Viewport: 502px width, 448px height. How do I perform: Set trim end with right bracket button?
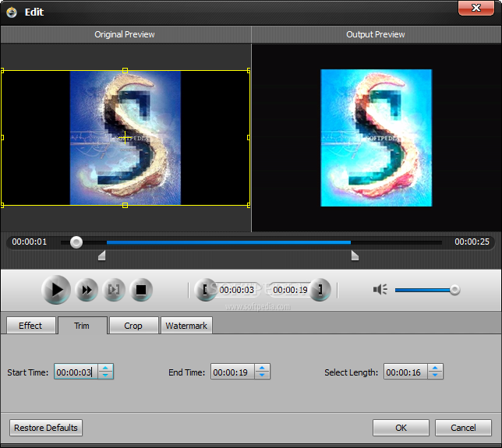pos(320,290)
